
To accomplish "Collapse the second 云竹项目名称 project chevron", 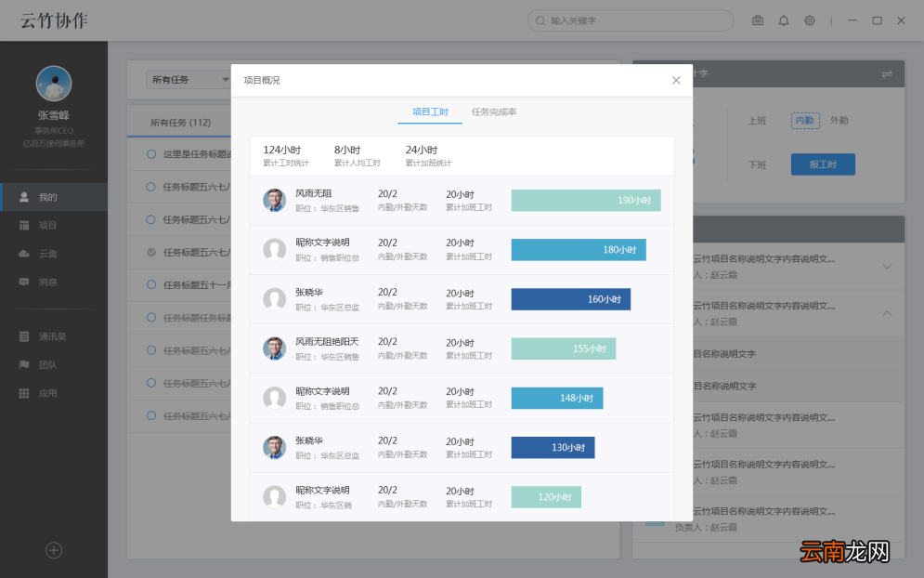I will click(x=887, y=314).
